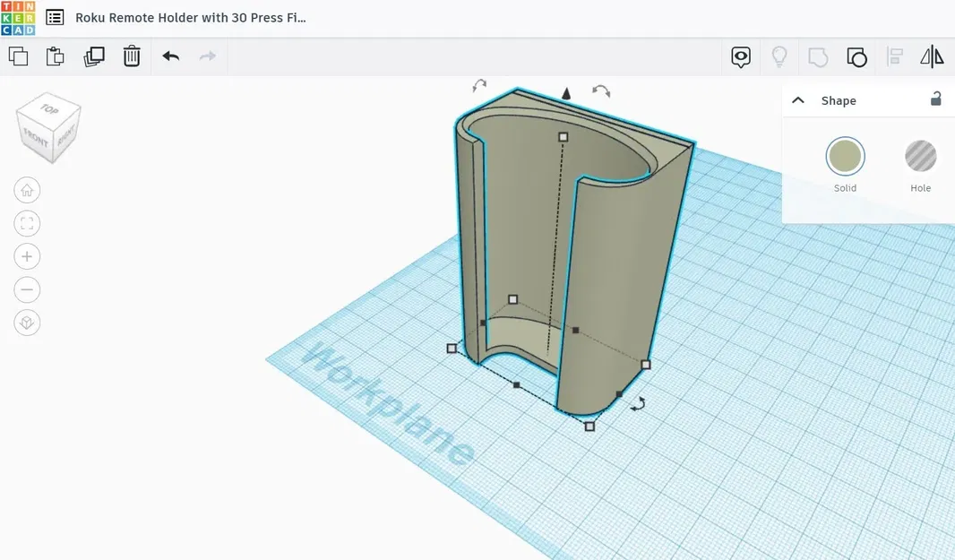Viewport: 955px width, 560px height.
Task: Click the white top height handle
Action: pyautogui.click(x=564, y=137)
